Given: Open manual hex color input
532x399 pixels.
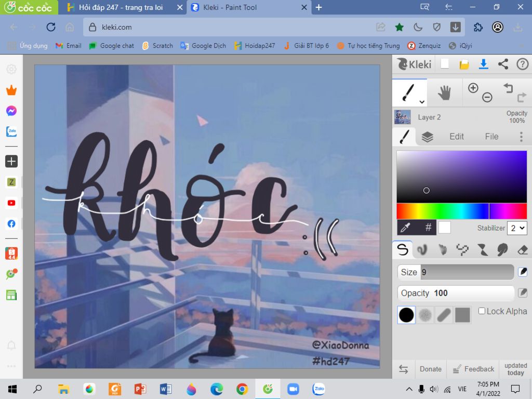Looking at the screenshot, I should point(428,228).
